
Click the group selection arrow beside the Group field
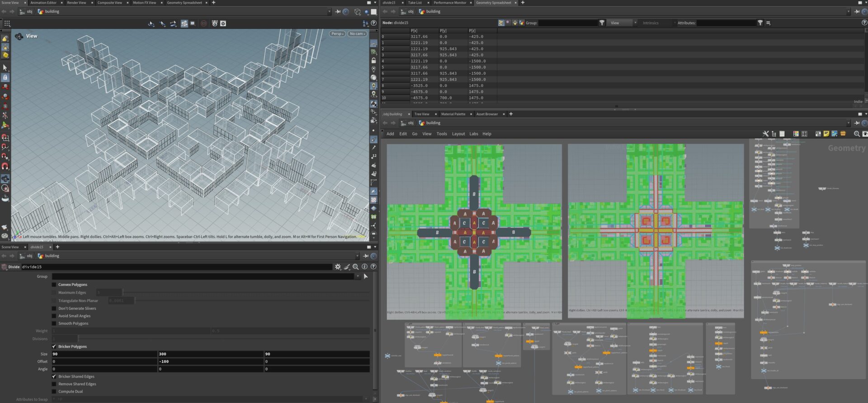coord(366,276)
